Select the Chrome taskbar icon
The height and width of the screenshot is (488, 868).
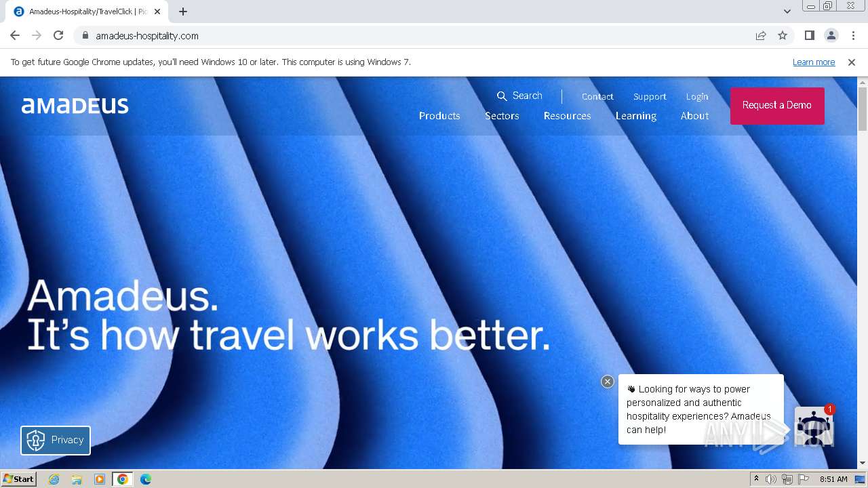click(122, 479)
